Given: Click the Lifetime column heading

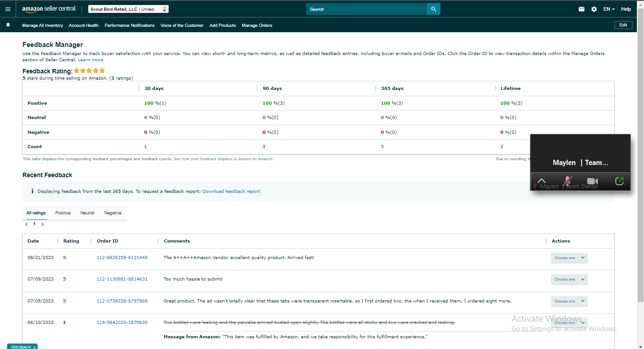Looking at the screenshot, I should (511, 89).
